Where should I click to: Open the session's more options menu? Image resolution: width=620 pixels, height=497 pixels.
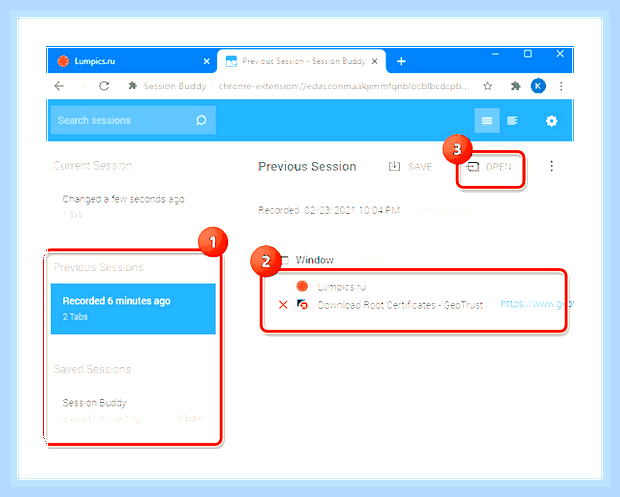551,166
